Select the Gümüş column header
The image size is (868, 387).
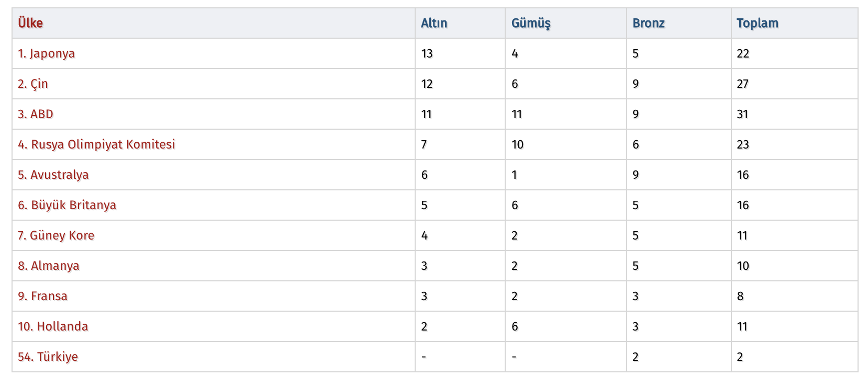coord(531,23)
